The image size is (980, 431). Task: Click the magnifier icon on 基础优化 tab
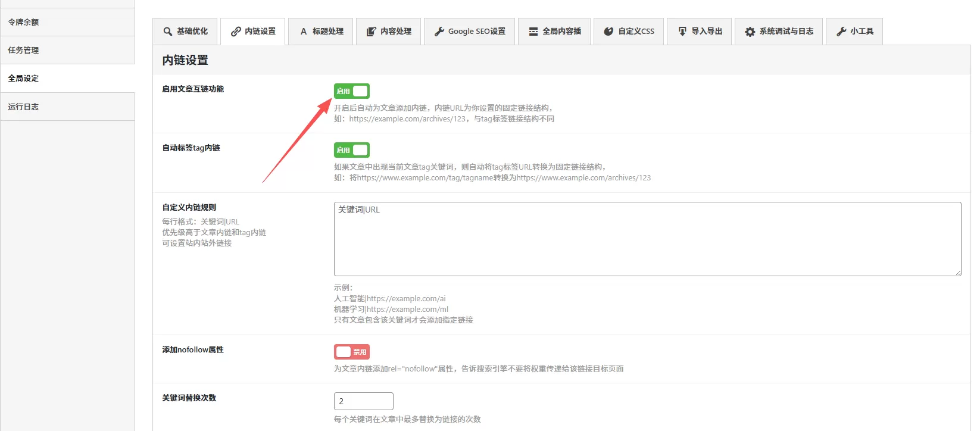tap(168, 32)
